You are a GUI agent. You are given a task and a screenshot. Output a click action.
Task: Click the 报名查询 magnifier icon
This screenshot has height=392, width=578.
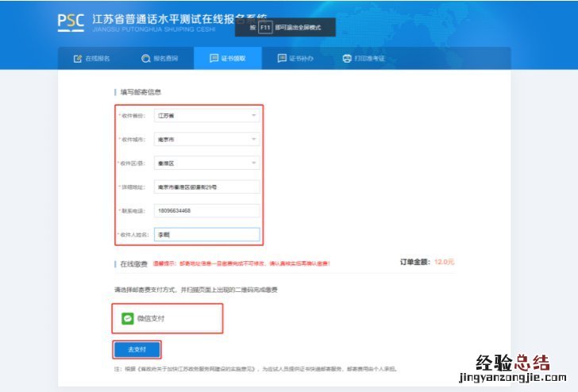coord(145,59)
